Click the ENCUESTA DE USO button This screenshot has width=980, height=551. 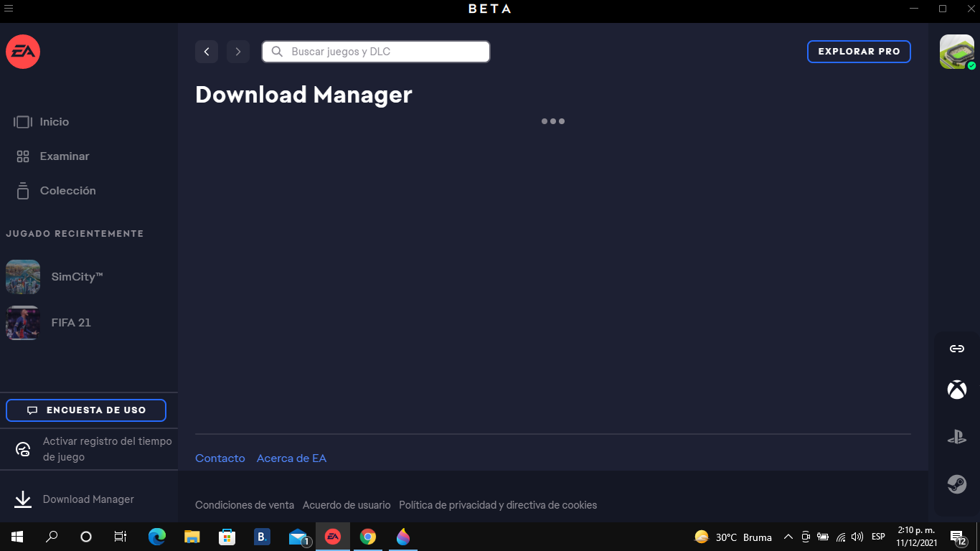(x=86, y=410)
